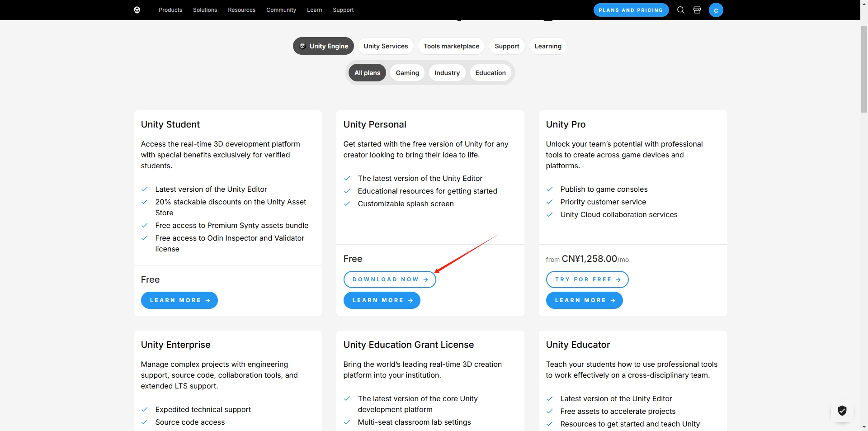The image size is (868, 431).
Task: Click 'Publish to game consoles' feature text
Action: [x=604, y=189]
